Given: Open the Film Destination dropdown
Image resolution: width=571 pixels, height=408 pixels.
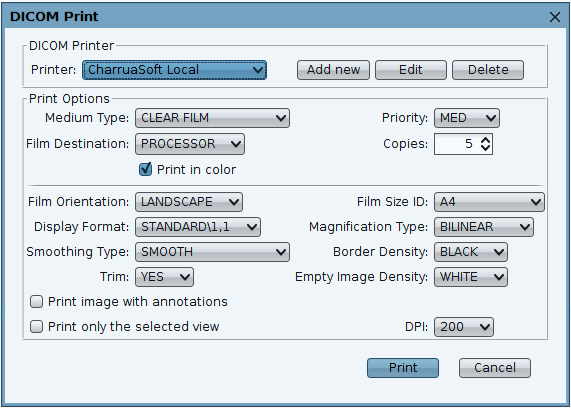Looking at the screenshot, I should [190, 144].
